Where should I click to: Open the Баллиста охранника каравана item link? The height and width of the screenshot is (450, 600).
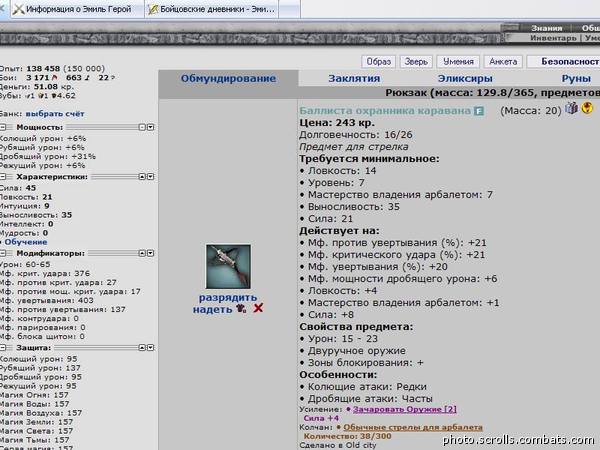pos(385,111)
